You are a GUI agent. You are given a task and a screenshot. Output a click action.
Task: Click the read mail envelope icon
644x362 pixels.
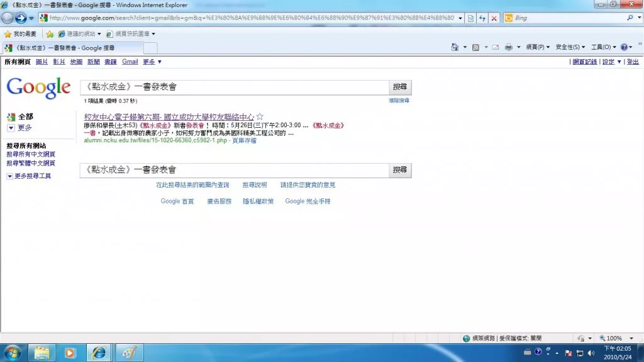point(496,47)
